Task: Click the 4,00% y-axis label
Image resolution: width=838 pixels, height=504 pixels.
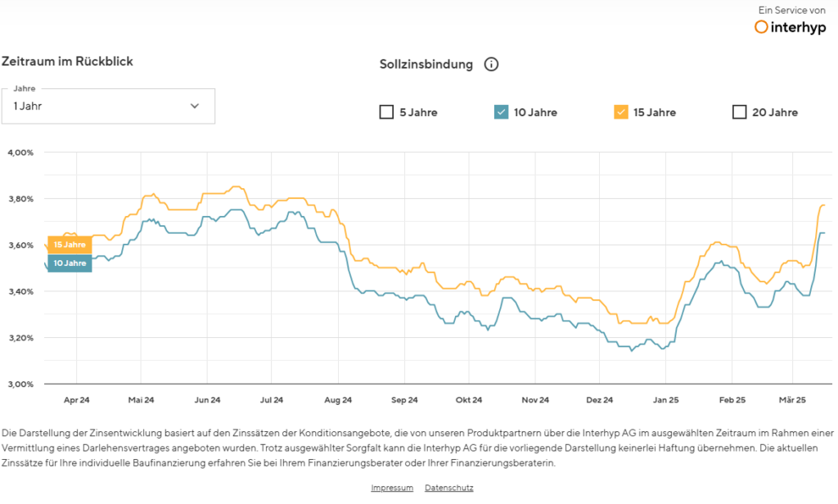Action: coord(20,152)
